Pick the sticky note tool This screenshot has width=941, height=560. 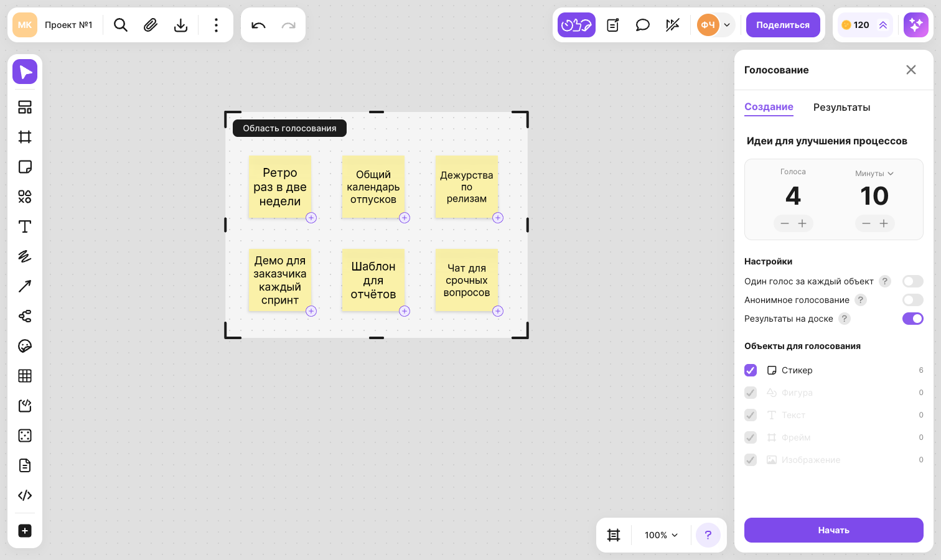tap(25, 167)
